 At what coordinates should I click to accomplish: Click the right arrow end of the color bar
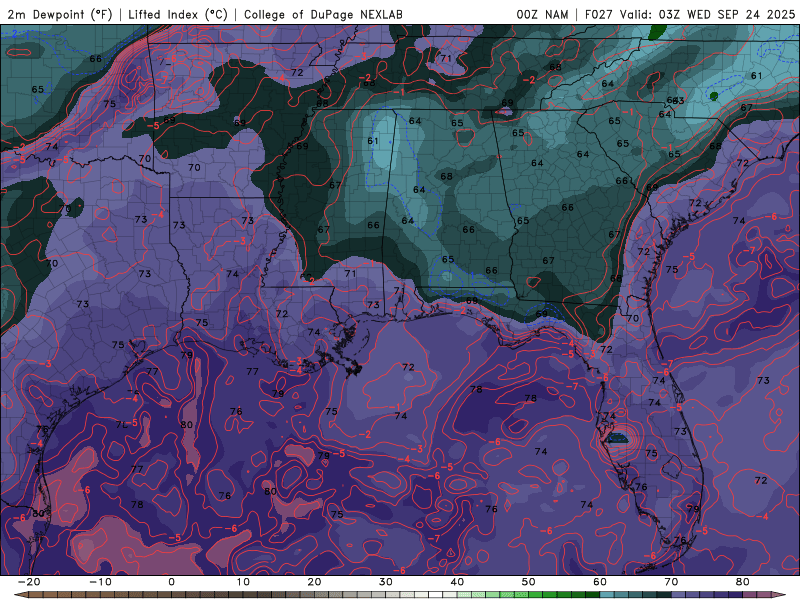(780, 595)
